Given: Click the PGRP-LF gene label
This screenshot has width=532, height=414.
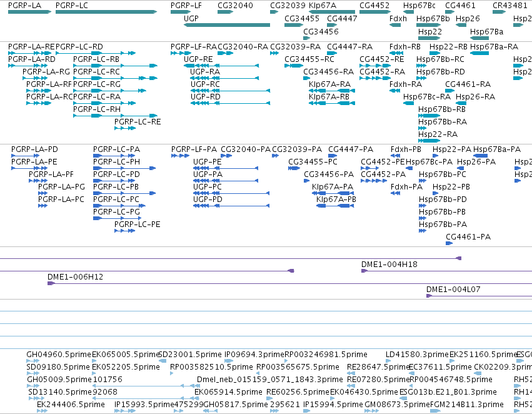Looking at the screenshot, I should 186,6.
